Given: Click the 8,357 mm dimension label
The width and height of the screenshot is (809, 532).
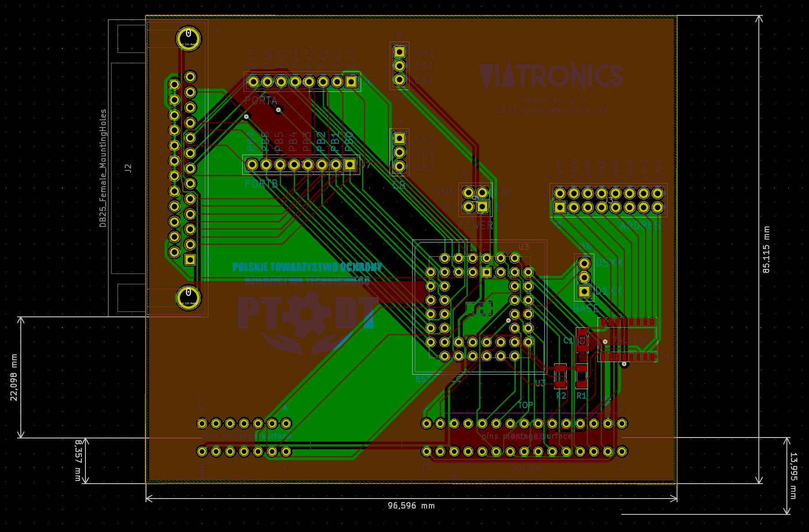Looking at the screenshot, I should click(78, 460).
